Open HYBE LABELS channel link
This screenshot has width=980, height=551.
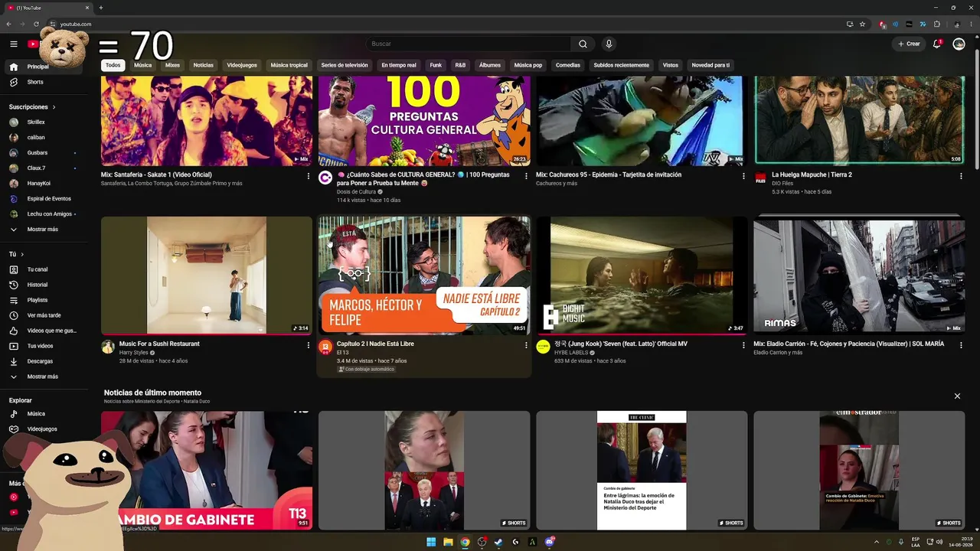[571, 353]
